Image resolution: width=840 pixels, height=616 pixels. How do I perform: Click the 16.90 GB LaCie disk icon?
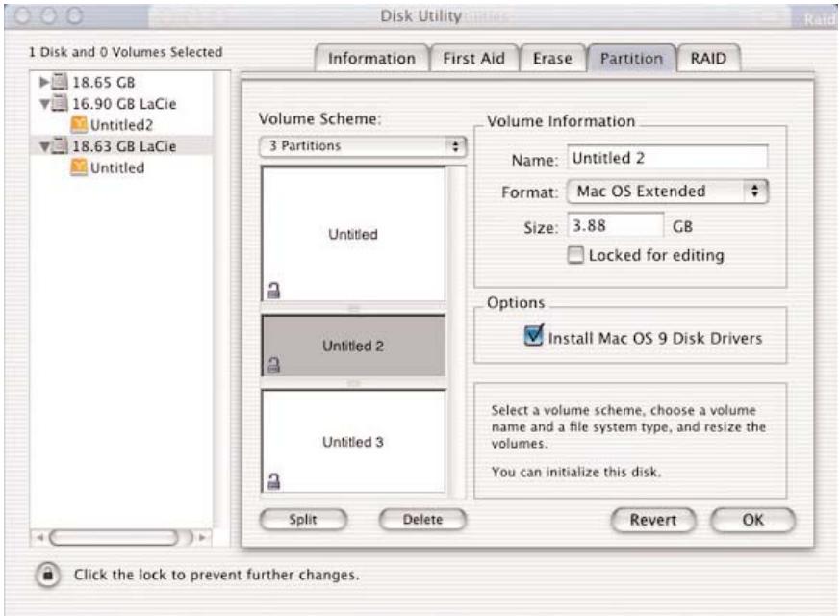pos(60,103)
